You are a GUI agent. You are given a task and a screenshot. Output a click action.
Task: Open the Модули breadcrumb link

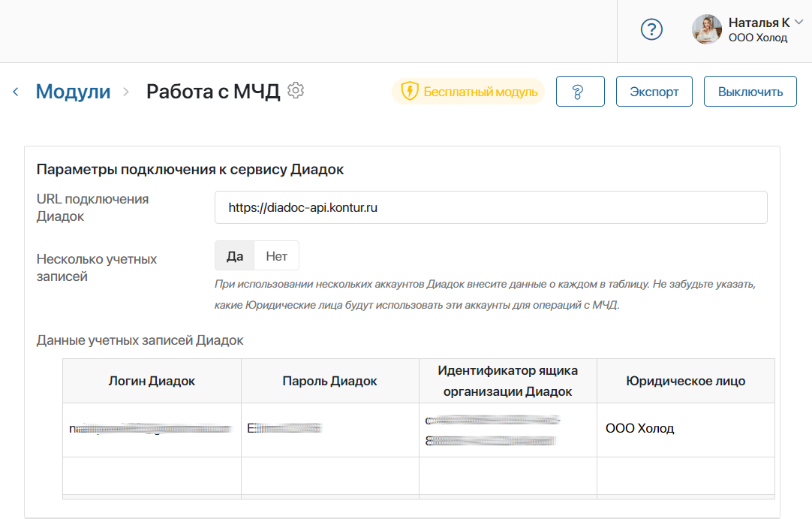(73, 92)
